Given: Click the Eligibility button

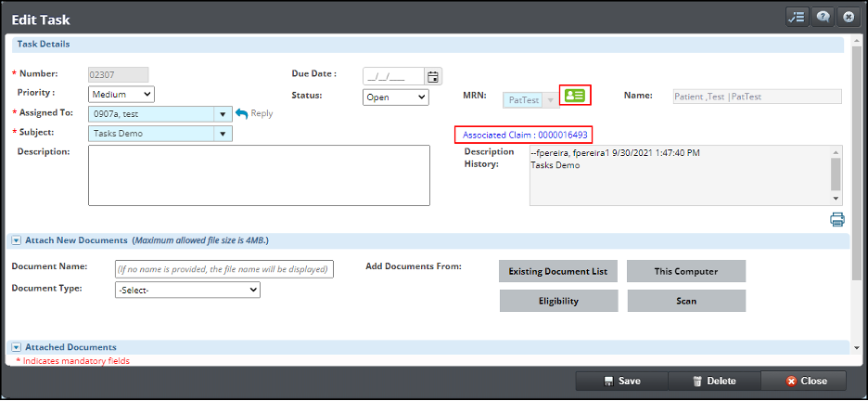Looking at the screenshot, I should tap(558, 301).
